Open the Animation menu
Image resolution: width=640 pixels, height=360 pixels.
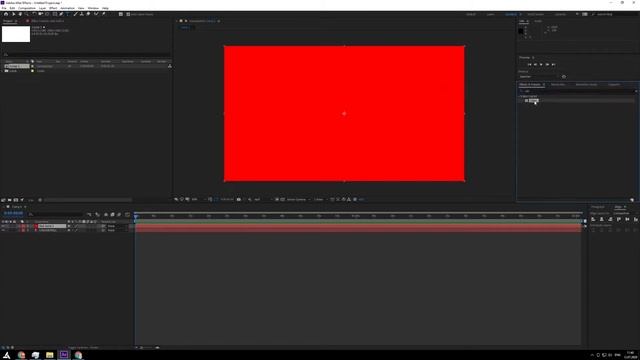67,8
